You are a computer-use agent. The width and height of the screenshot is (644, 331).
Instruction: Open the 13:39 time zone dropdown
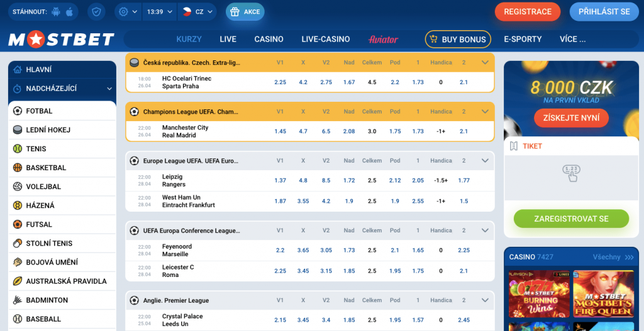(x=159, y=11)
